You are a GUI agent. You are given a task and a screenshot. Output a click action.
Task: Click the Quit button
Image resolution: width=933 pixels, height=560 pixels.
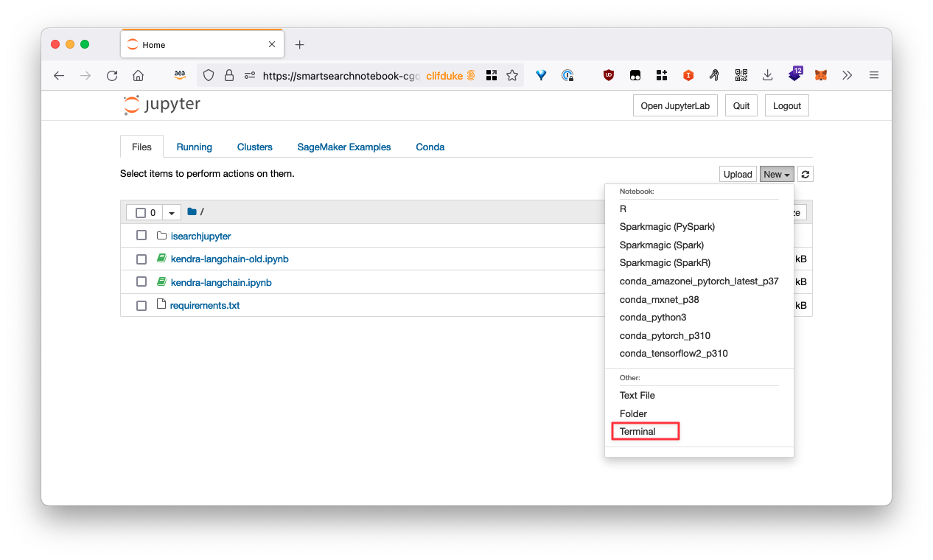741,106
